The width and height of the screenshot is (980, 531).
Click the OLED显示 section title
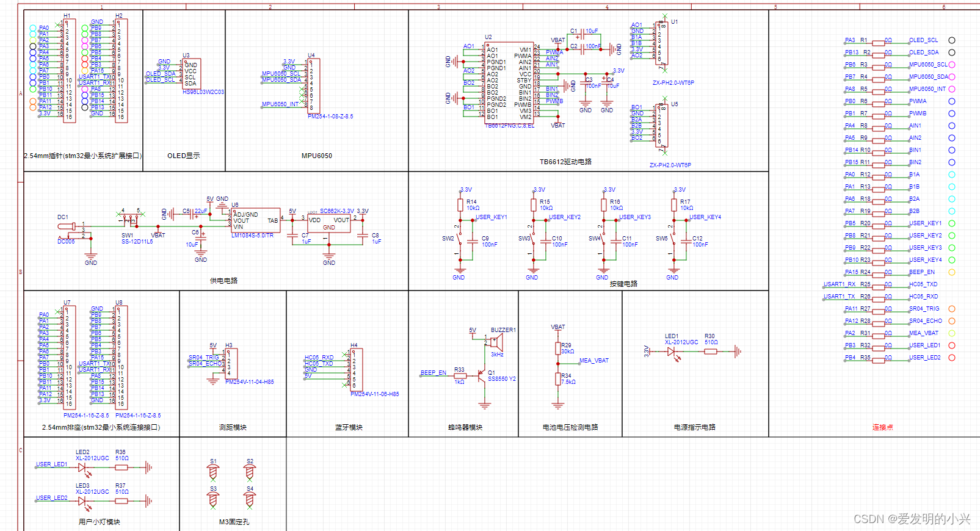pos(184,156)
